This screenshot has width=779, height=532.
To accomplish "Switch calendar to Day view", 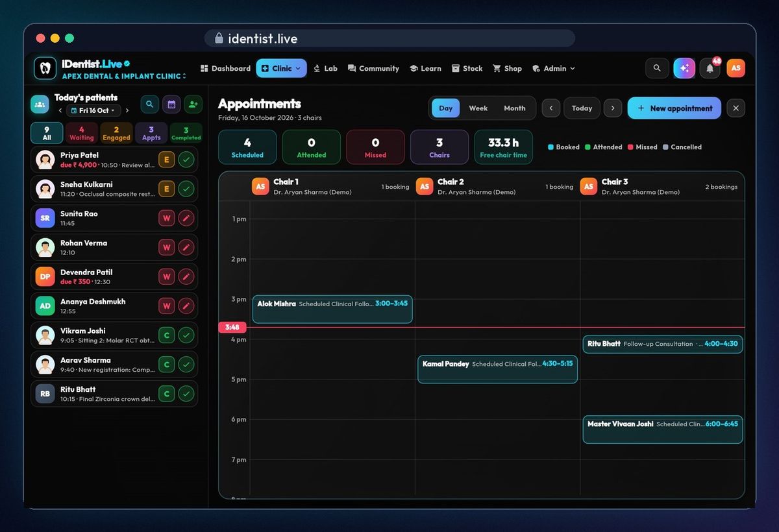I will pyautogui.click(x=445, y=108).
